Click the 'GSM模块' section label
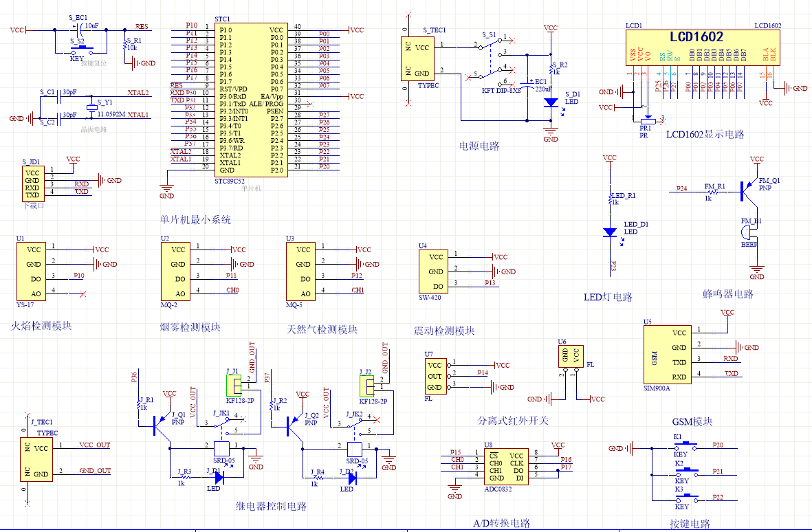The height and width of the screenshot is (532, 812). (x=692, y=422)
